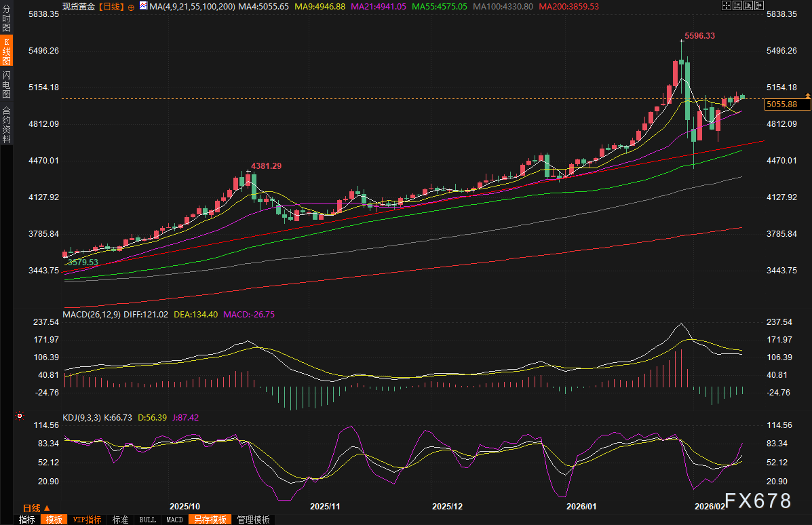Toggle the 指标 tab at bottom
This screenshot has height=525, width=812.
click(26, 520)
